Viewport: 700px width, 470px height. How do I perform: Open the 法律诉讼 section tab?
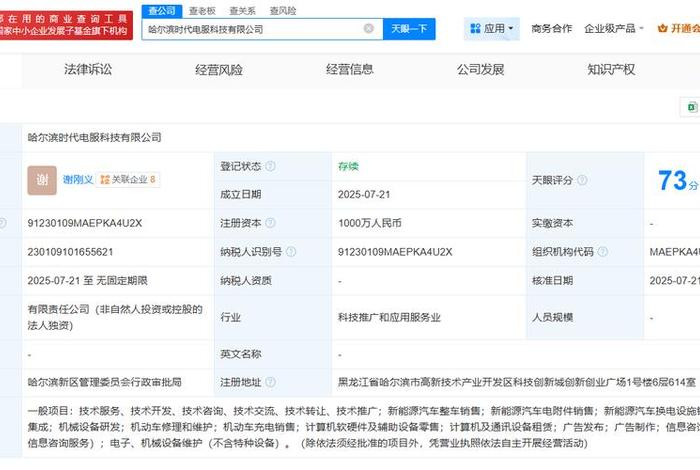[x=88, y=69]
